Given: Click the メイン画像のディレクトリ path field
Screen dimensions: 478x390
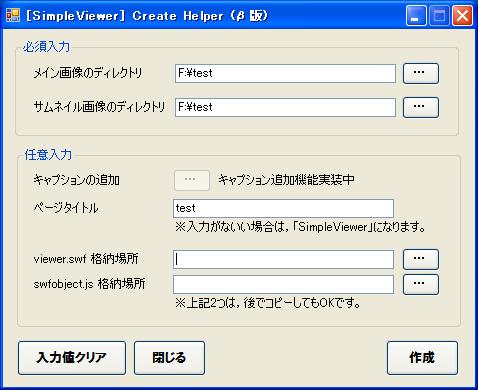Looking at the screenshot, I should tap(285, 73).
